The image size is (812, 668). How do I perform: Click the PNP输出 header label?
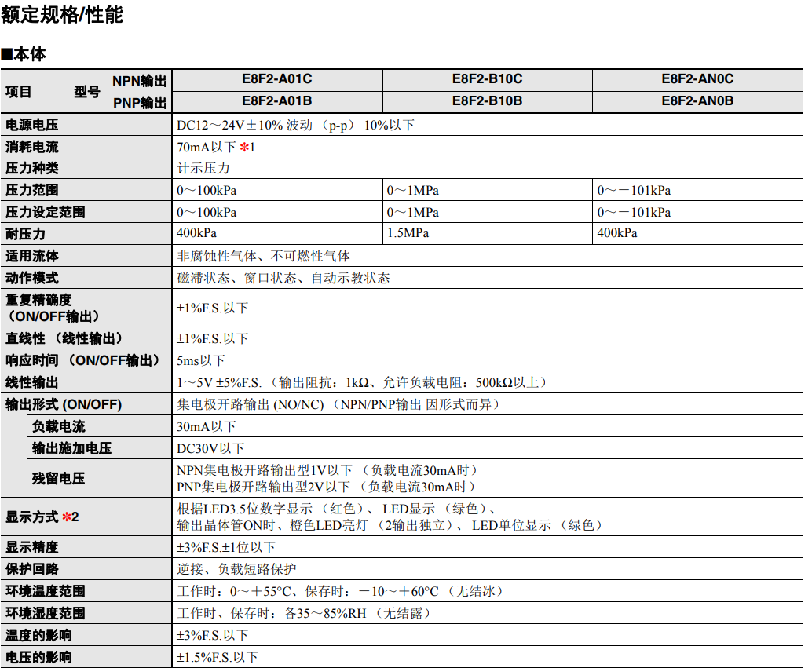140,103
